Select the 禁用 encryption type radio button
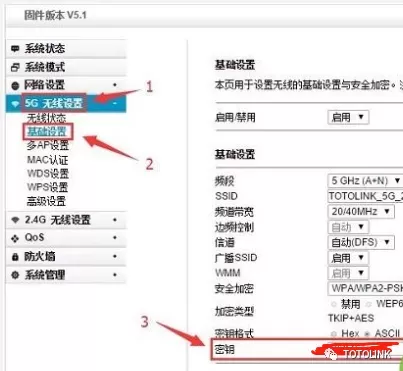 pos(334,304)
